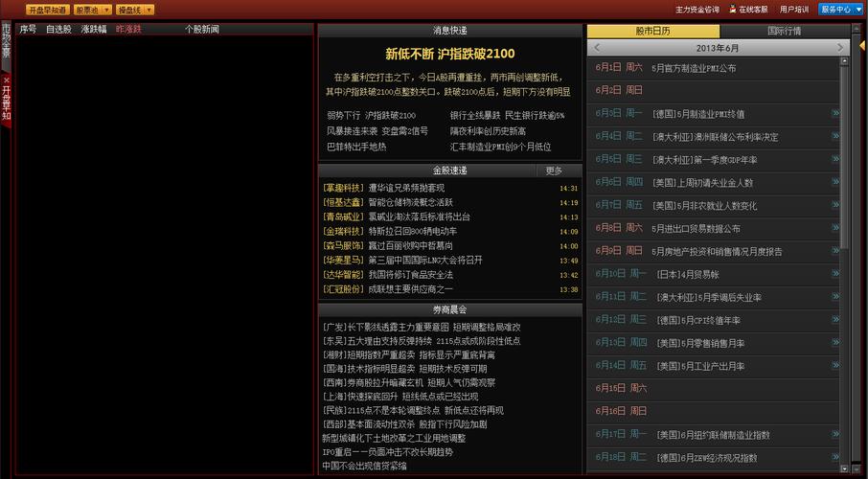Open 掌趣科技 遭华谊兄弟频抛套现
This screenshot has height=479, width=868.
383,189
